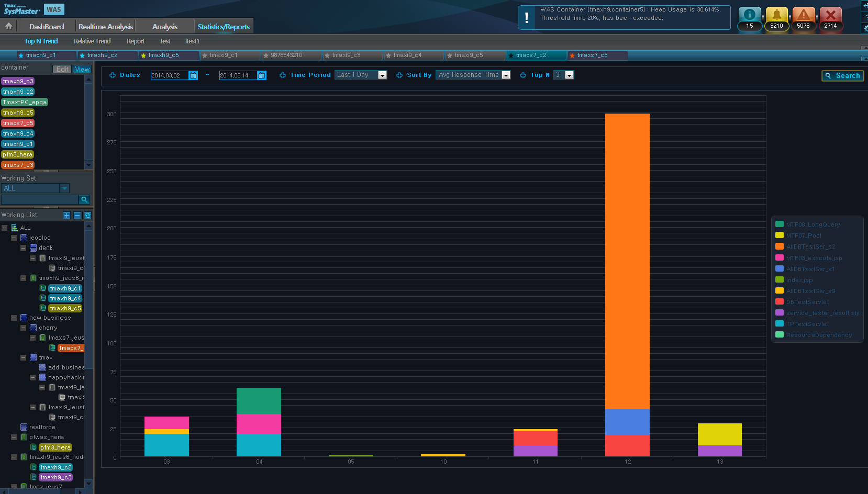This screenshot has width=868, height=494.
Task: Open calendar picker for start date
Action: (x=193, y=75)
